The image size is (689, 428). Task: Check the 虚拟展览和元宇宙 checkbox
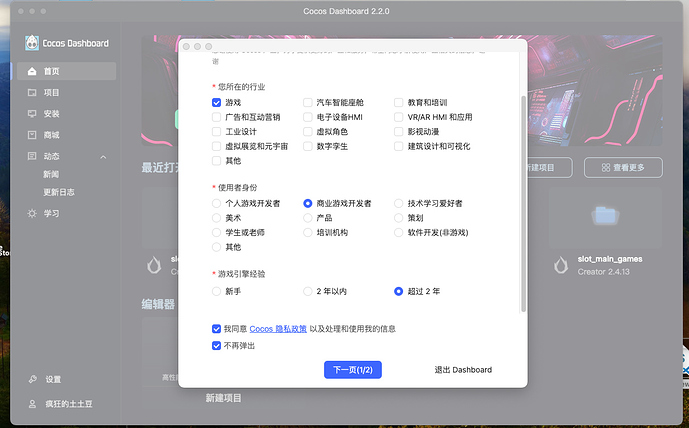pos(216,146)
